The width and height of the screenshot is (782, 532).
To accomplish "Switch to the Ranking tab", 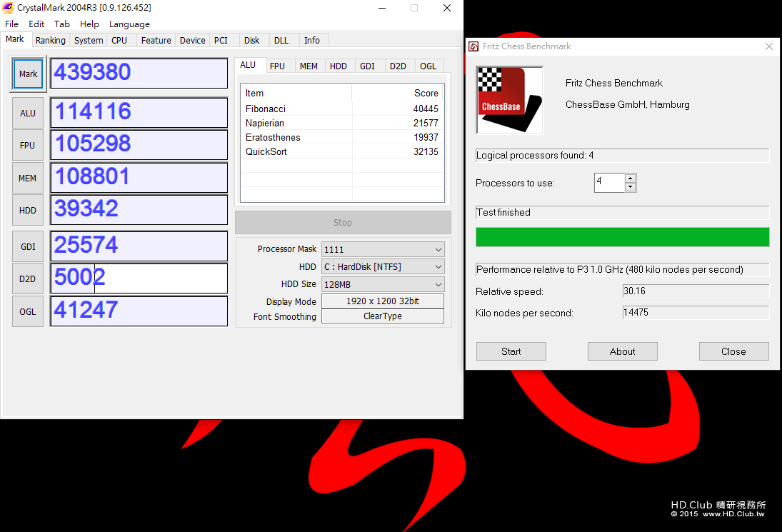I will (x=51, y=41).
